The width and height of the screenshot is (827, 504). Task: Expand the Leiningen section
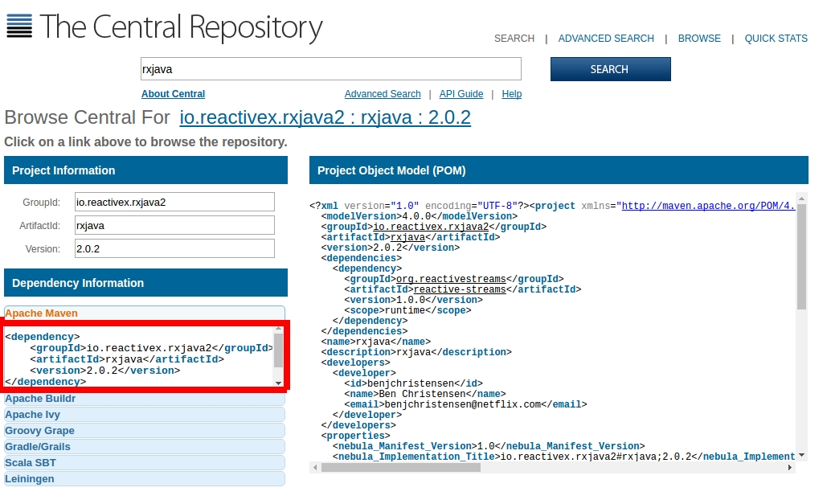coord(145,478)
